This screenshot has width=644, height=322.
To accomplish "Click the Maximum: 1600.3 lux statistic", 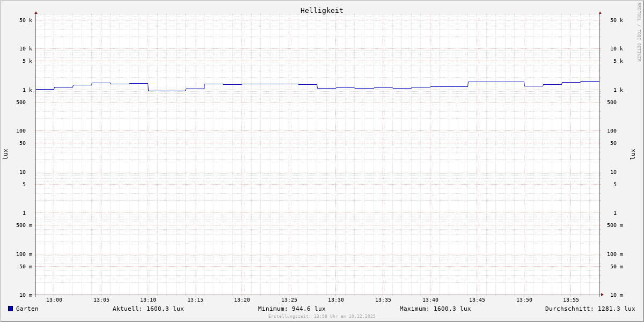I will click(435, 309).
